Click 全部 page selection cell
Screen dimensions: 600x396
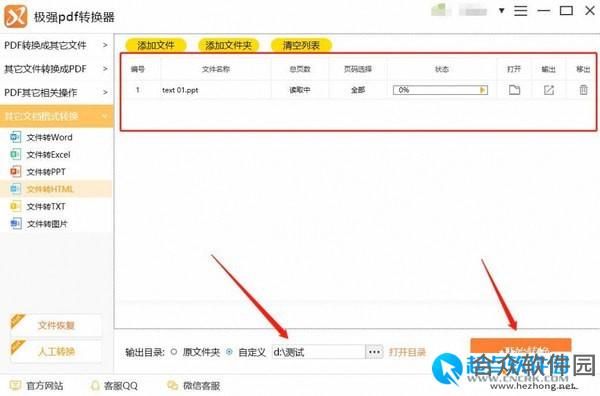(358, 90)
